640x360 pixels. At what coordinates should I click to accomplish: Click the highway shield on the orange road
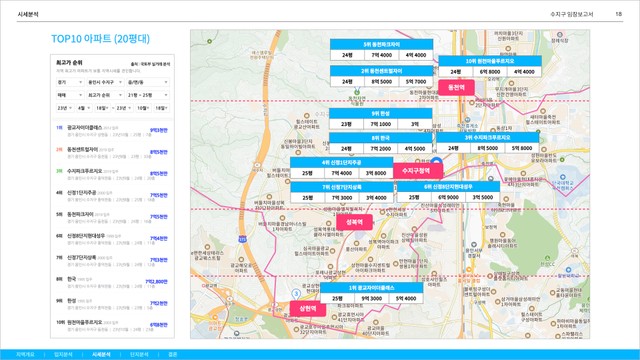pyautogui.click(x=242, y=240)
